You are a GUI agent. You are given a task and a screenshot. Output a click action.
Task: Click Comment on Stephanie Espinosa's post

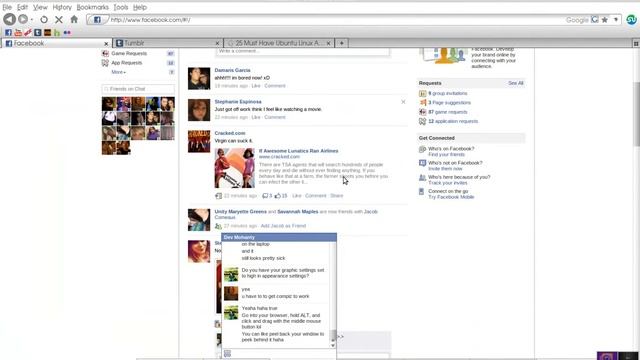(275, 117)
